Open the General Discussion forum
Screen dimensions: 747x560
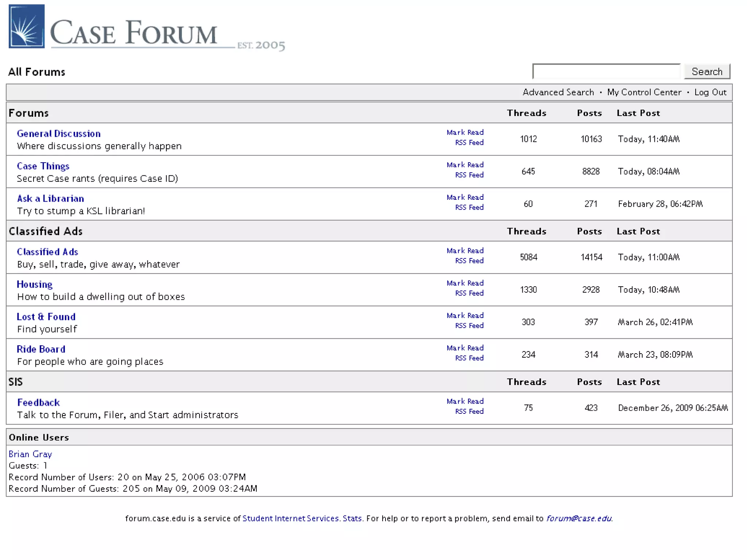[59, 134]
